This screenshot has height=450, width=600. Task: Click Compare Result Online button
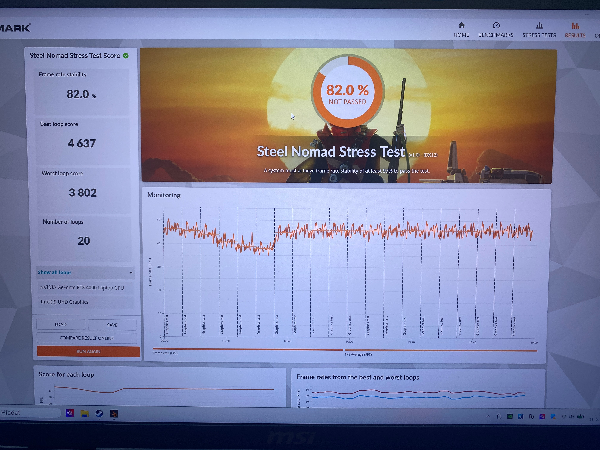tap(86, 338)
